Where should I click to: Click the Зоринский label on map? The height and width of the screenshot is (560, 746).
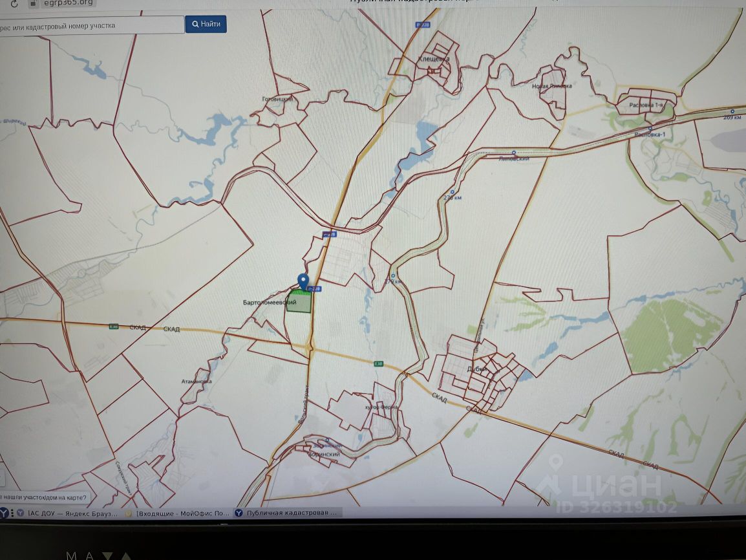point(325,455)
